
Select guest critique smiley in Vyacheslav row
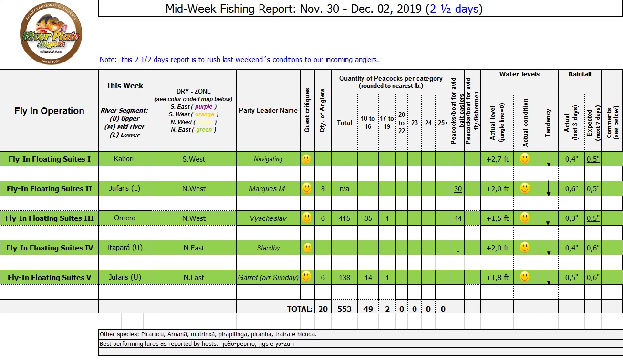point(306,218)
